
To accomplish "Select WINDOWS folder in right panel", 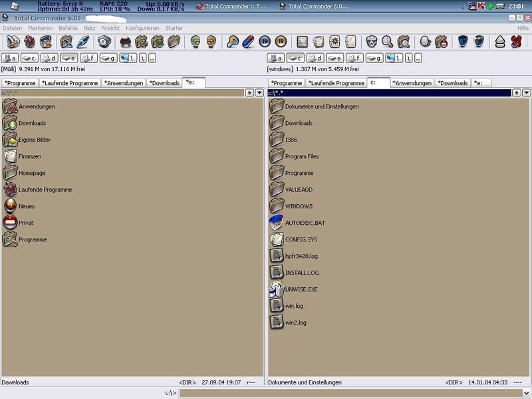I will tap(291, 206).
